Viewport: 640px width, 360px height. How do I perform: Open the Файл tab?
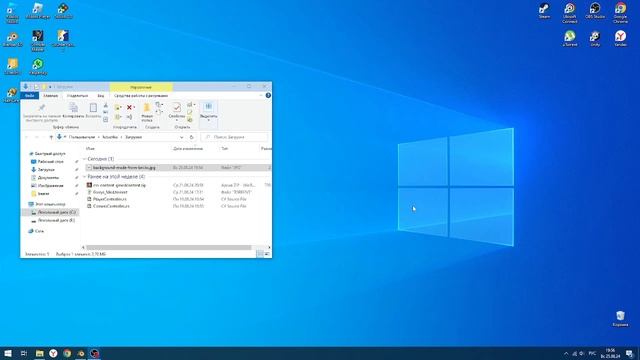[x=29, y=96]
